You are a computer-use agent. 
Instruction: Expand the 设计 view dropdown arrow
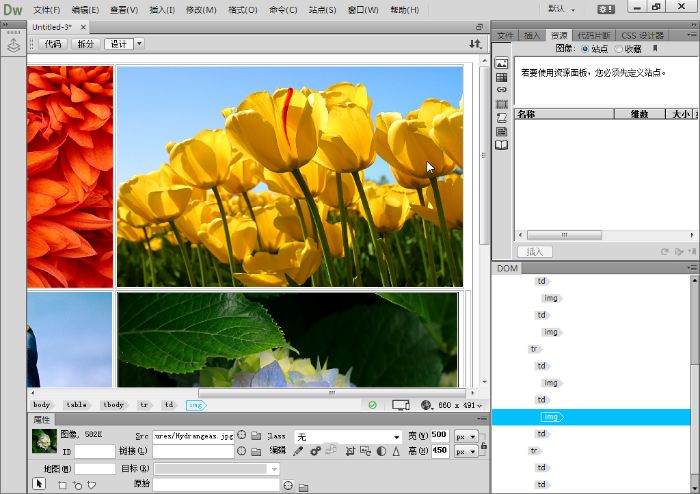tap(139, 44)
